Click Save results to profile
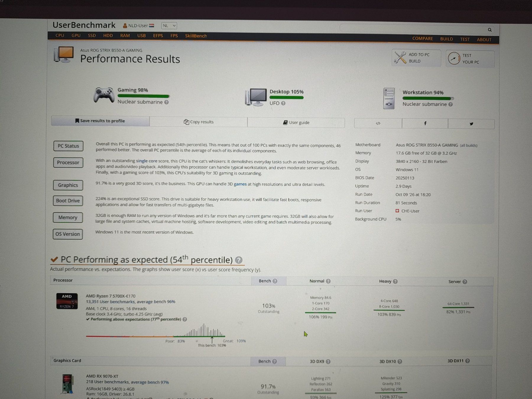532x399 pixels. tap(100, 121)
